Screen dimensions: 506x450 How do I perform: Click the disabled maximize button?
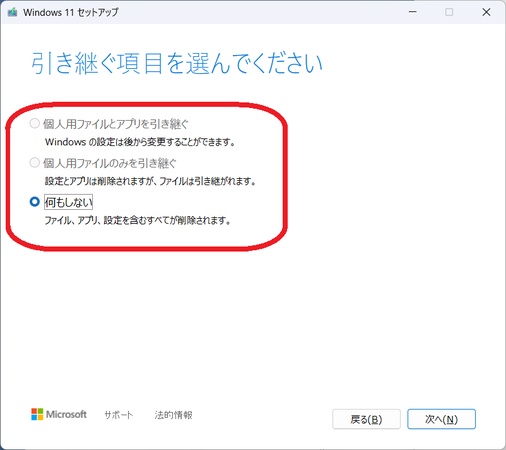pos(449,12)
